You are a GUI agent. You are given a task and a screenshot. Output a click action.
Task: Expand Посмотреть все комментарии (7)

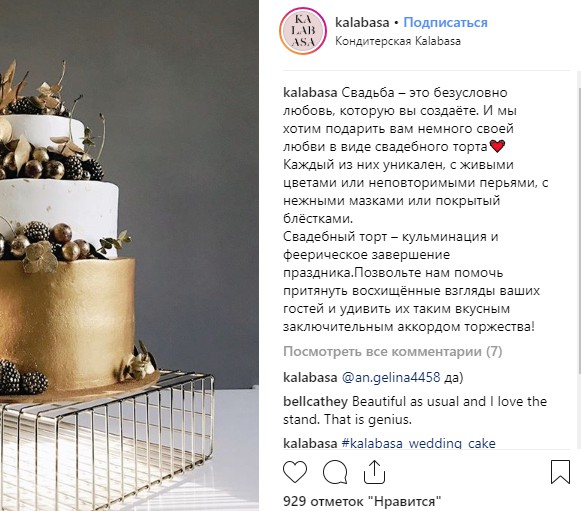tap(393, 351)
